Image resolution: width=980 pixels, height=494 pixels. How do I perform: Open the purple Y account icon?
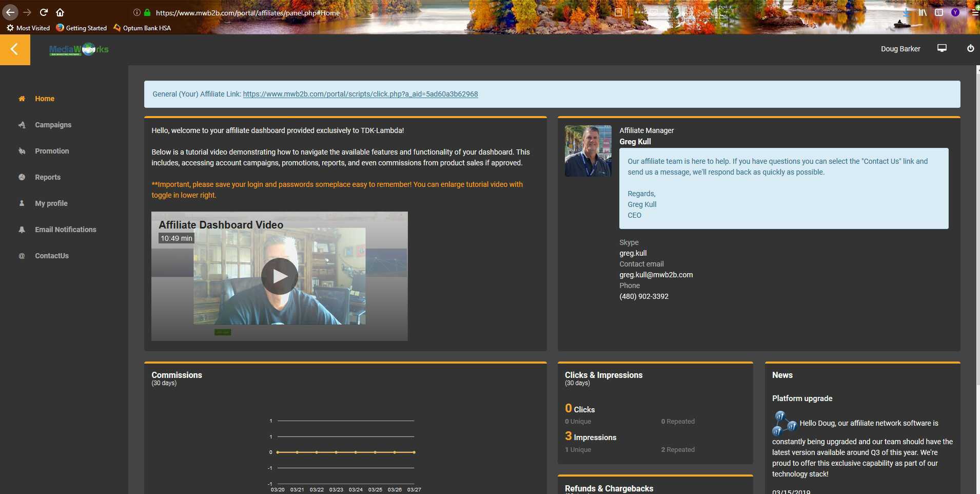point(955,12)
